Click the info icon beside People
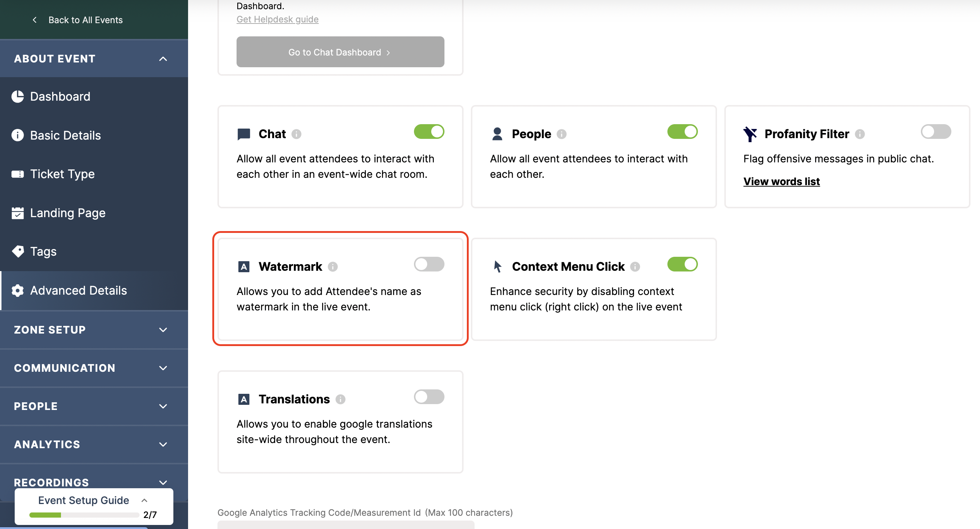The width and height of the screenshot is (980, 529). [562, 134]
